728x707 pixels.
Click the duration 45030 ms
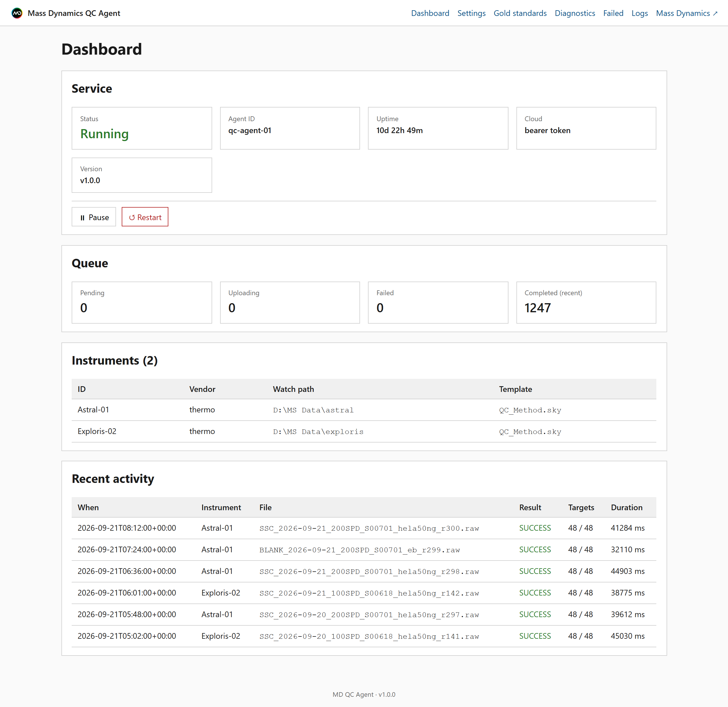point(628,636)
